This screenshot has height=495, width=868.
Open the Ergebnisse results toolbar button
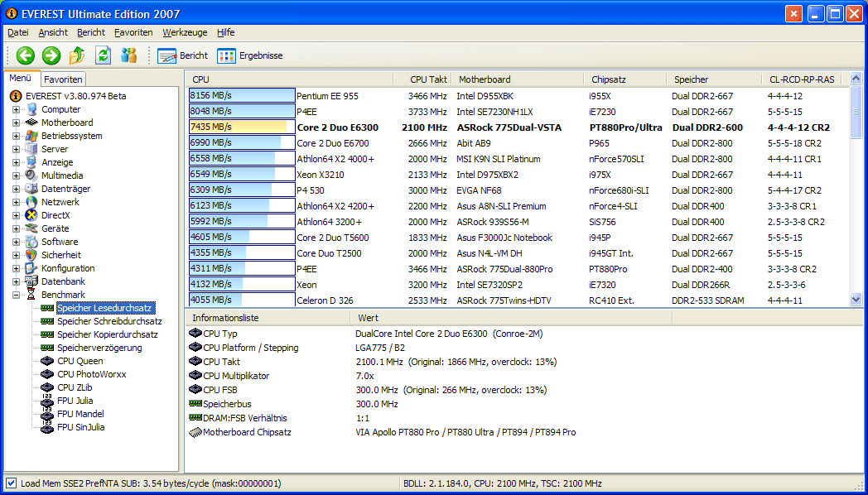(x=249, y=55)
